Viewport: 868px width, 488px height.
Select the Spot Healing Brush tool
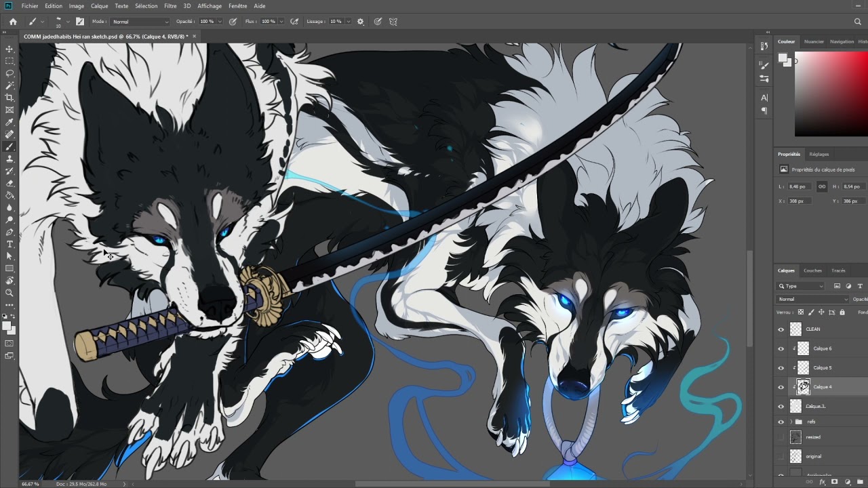pos(9,135)
